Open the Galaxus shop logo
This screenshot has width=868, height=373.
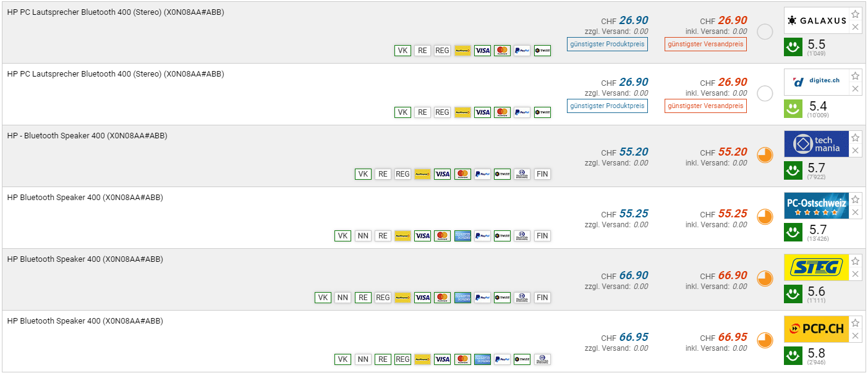[x=816, y=20]
